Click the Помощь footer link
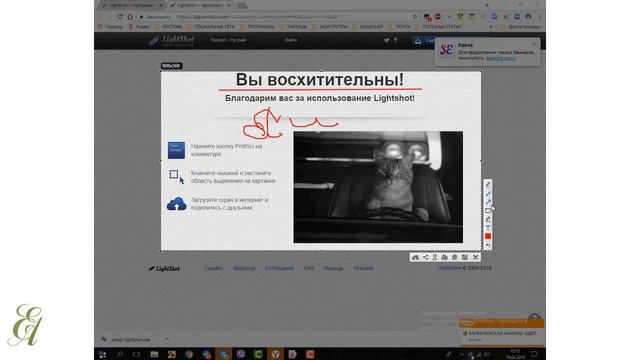Screen dimensions: 640x360 pos(333,268)
